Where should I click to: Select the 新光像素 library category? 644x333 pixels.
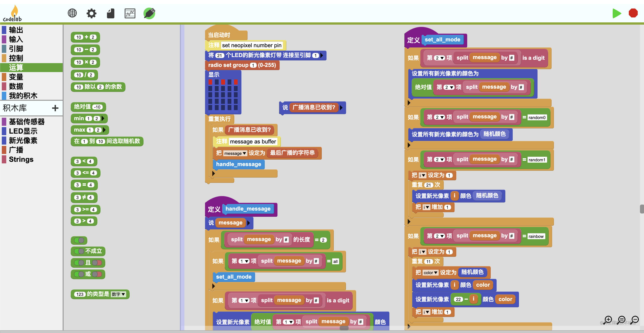[x=23, y=141]
